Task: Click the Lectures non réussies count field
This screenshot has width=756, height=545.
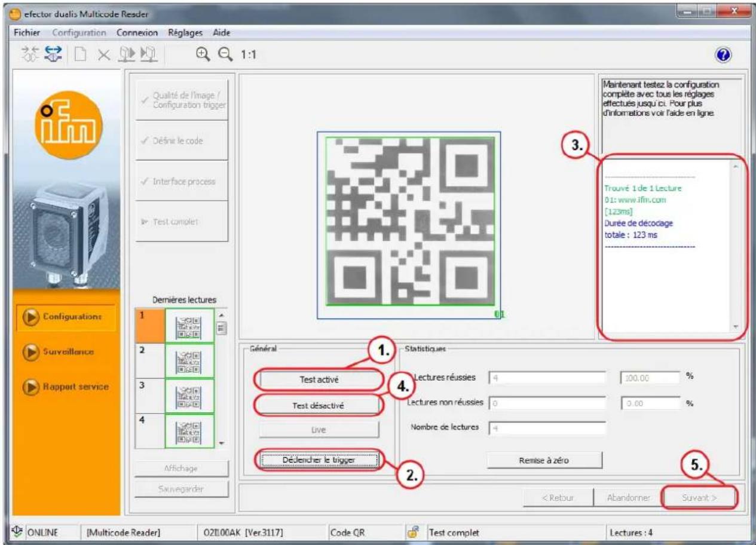Action: coord(547,403)
